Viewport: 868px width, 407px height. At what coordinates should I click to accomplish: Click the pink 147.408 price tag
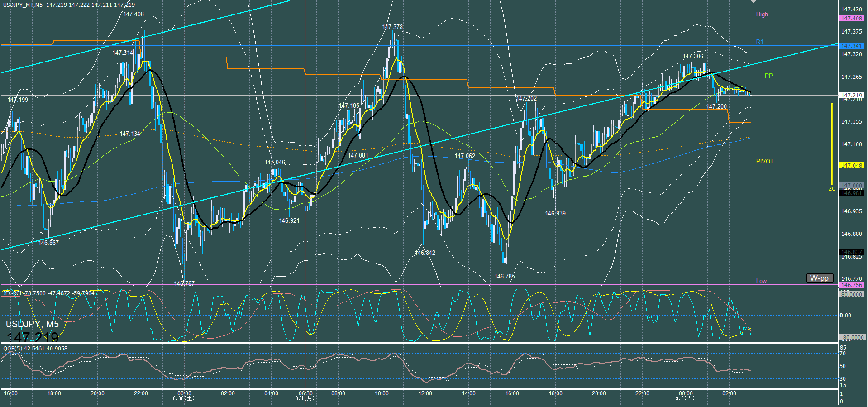click(851, 19)
